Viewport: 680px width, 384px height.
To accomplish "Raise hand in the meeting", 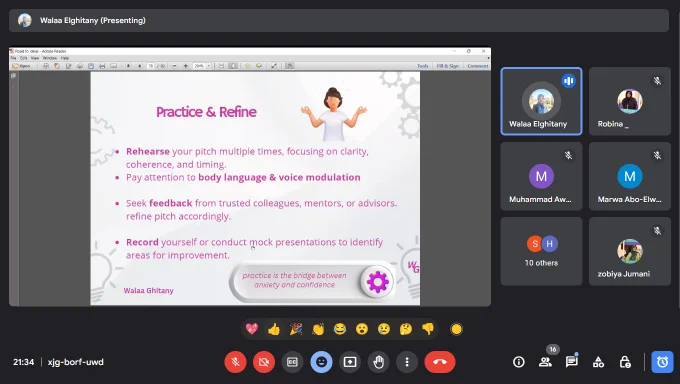I will (379, 362).
